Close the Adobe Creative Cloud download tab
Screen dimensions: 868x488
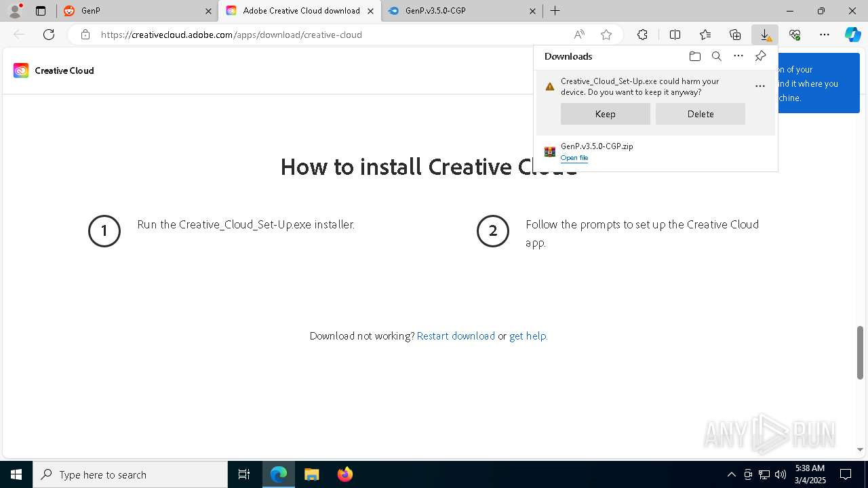click(x=370, y=11)
